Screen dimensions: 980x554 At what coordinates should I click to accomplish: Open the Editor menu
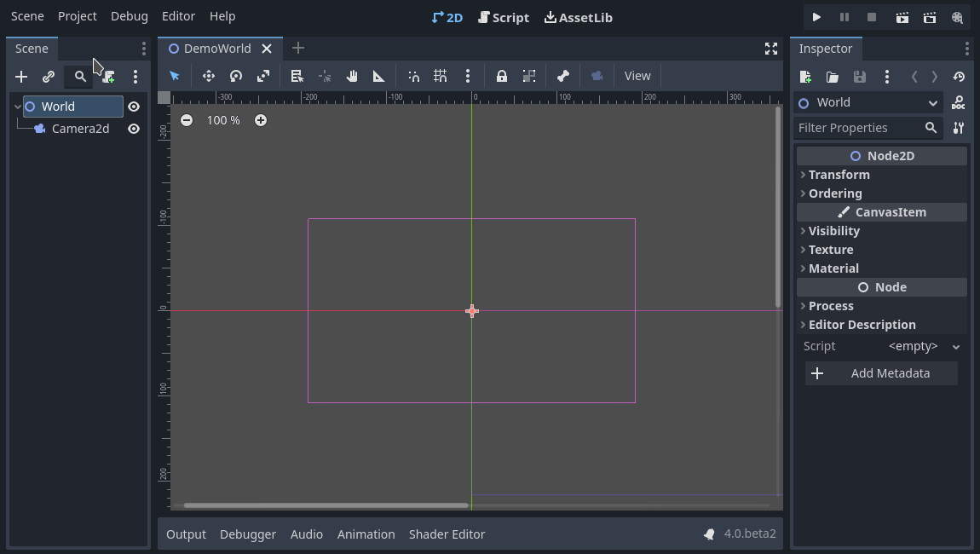coord(179,16)
